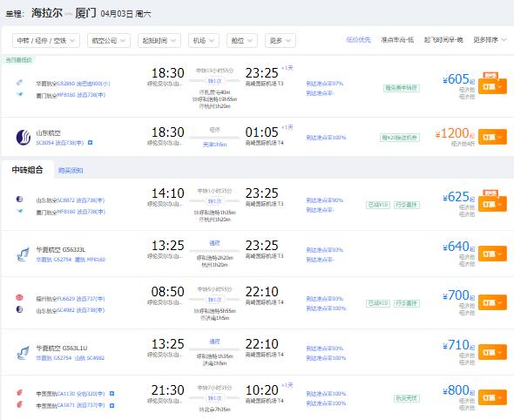Screen dimensions: 514x420
Task: Click the +1天 marker next to 10:20
Action: [x=287, y=385]
